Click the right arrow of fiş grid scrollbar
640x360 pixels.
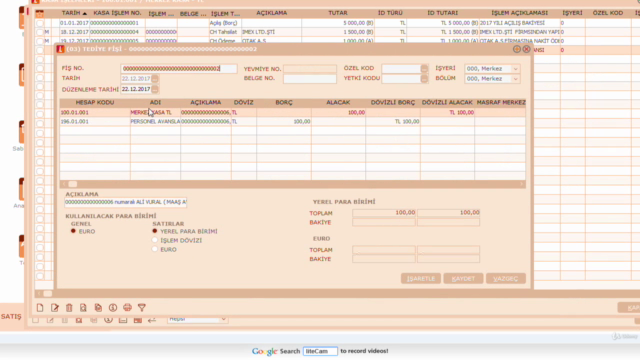point(521,184)
